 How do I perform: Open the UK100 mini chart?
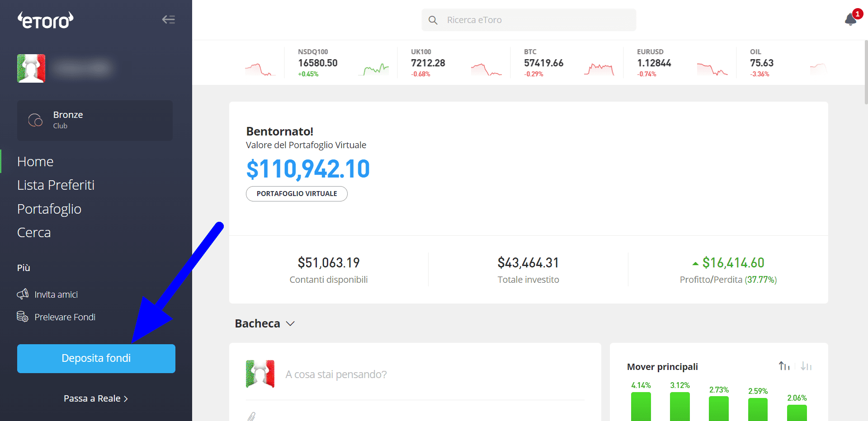point(486,69)
